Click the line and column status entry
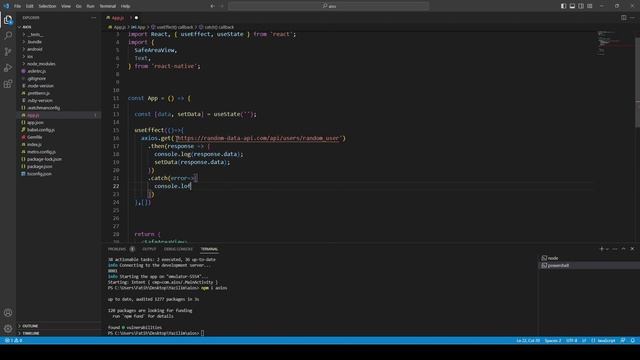 (528, 340)
